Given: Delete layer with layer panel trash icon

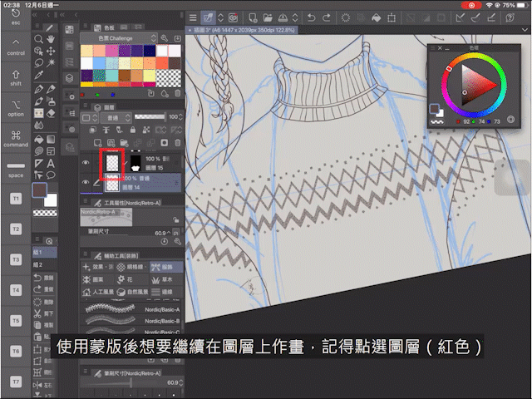Looking at the screenshot, I should click(177, 143).
